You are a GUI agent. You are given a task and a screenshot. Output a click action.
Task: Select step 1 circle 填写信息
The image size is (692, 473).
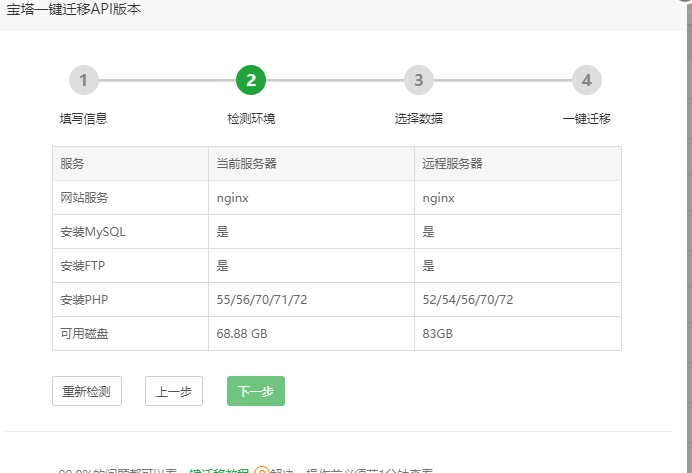84,80
